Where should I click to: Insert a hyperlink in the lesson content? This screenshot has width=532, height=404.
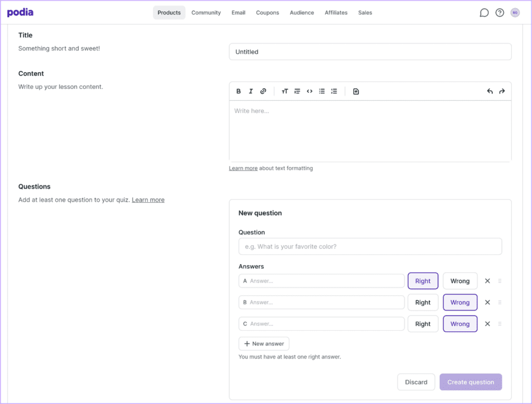[x=263, y=91]
